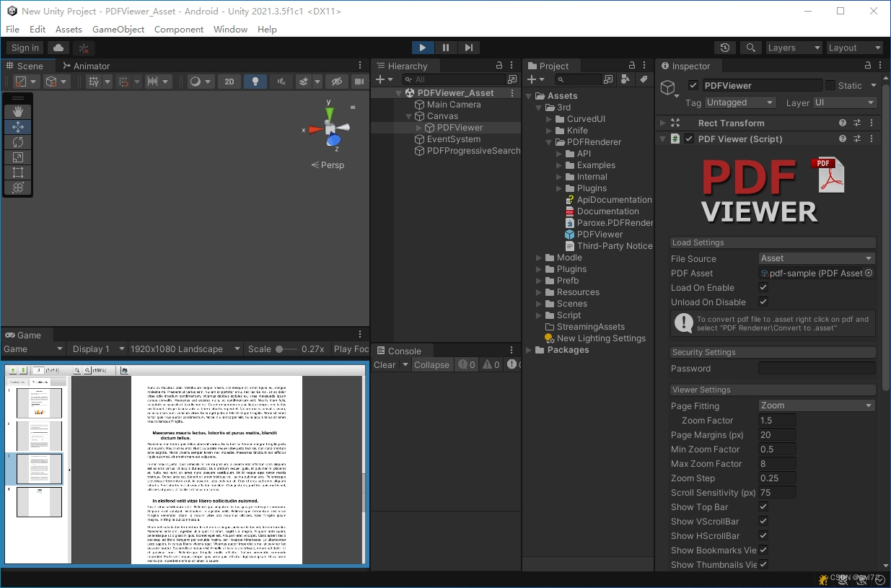Select the Rotate tool

[x=17, y=141]
